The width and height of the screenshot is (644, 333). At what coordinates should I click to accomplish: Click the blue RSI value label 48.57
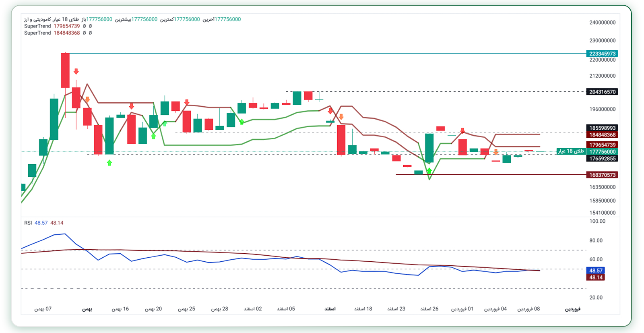click(596, 271)
